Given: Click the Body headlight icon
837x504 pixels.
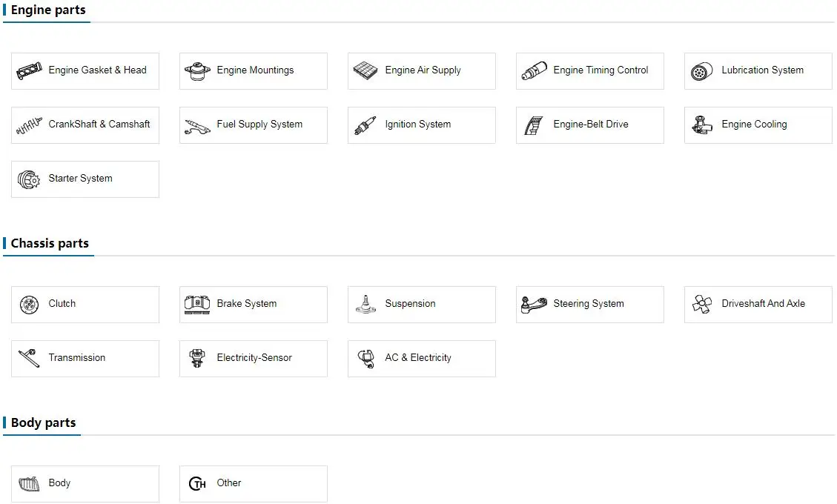Looking at the screenshot, I should [29, 484].
